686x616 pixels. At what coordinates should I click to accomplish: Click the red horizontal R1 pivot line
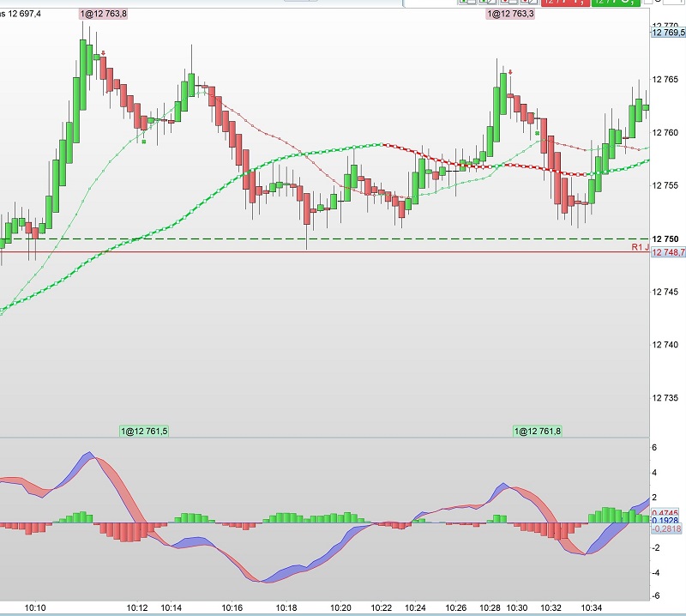pyautogui.click(x=324, y=252)
